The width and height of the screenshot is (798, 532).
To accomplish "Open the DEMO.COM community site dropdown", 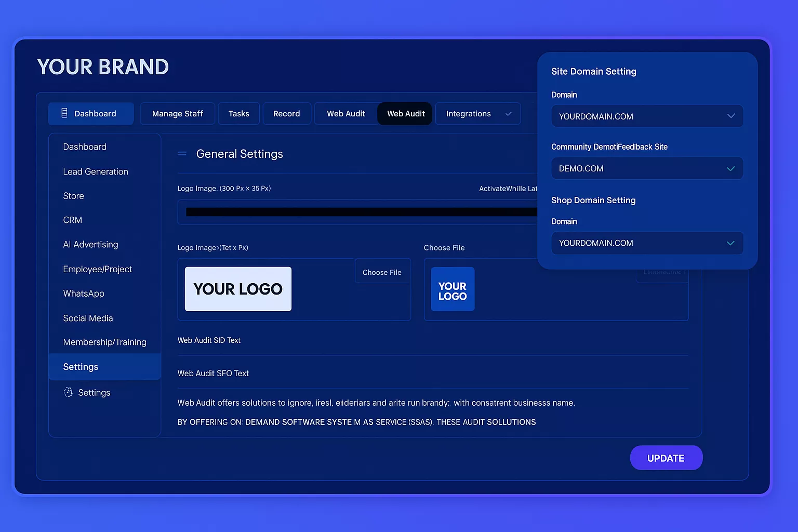I will point(647,169).
